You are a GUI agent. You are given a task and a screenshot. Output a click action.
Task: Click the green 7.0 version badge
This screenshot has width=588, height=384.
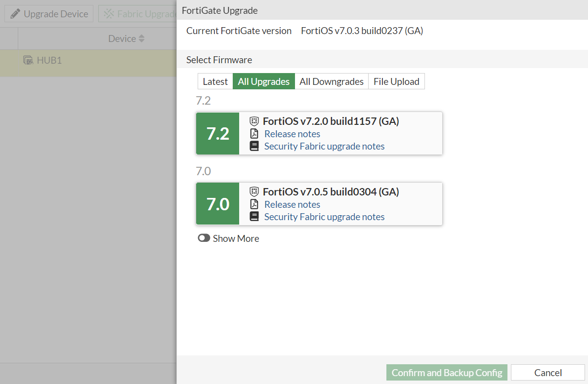tap(217, 204)
